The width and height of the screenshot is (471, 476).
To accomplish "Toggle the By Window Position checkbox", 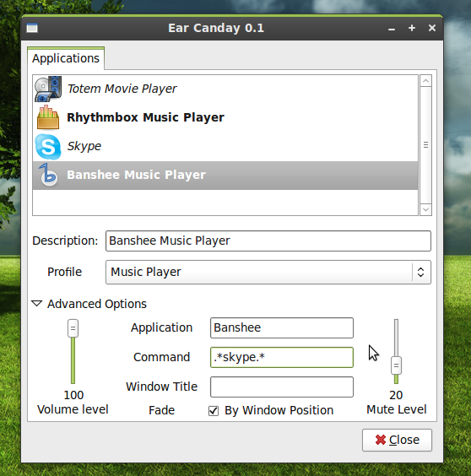I will [x=214, y=411].
